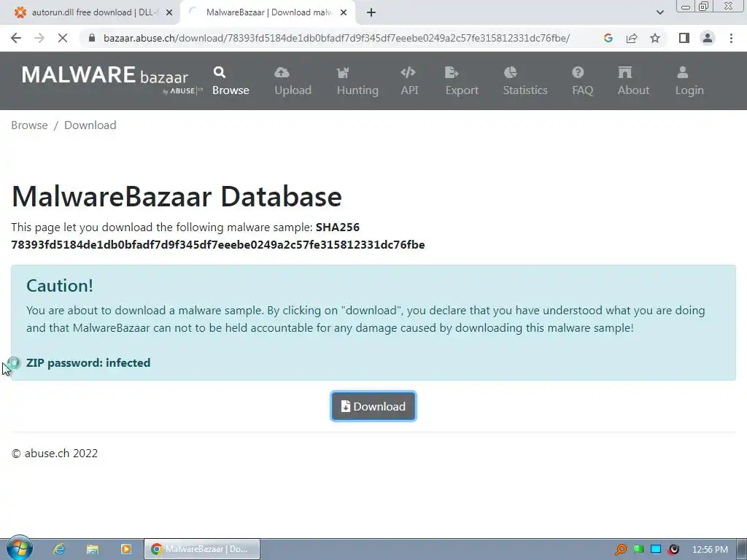Open the Windows Start menu
This screenshot has height=560, width=747.
click(x=19, y=548)
